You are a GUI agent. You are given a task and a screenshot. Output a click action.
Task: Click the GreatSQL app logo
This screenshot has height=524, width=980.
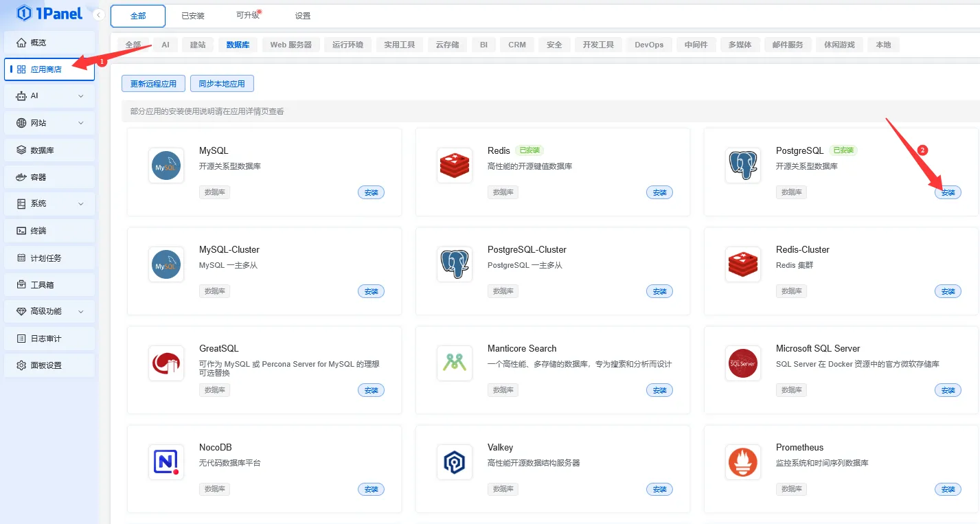[x=166, y=363]
